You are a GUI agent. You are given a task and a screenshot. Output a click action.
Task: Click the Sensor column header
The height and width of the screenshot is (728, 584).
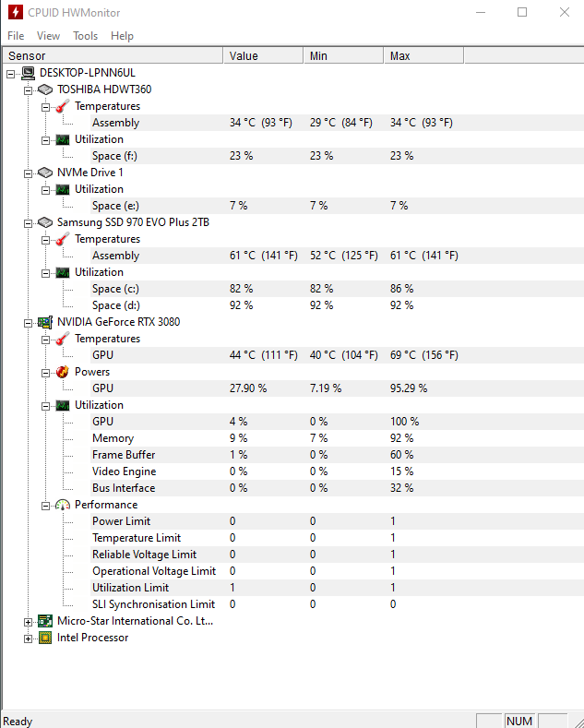(x=113, y=55)
